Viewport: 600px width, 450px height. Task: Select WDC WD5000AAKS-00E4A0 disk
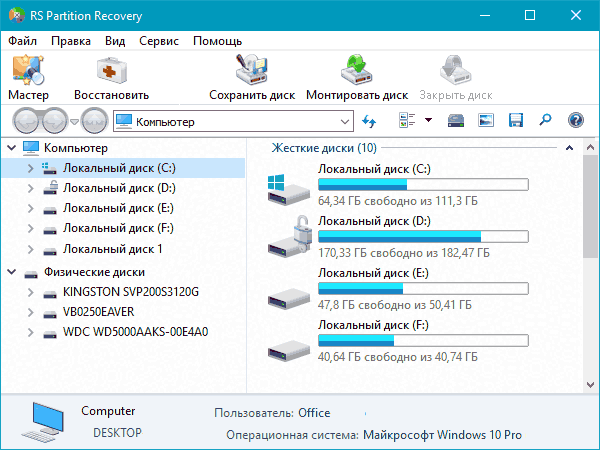(135, 332)
